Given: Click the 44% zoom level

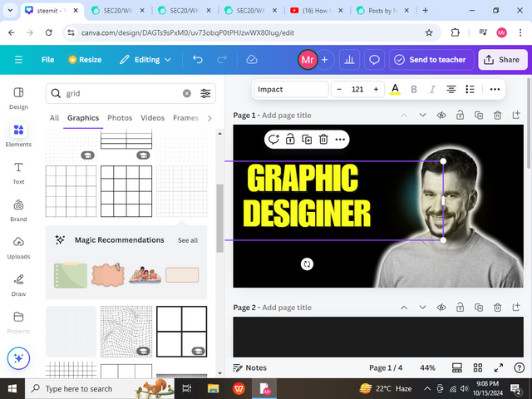Looking at the screenshot, I should tap(427, 367).
